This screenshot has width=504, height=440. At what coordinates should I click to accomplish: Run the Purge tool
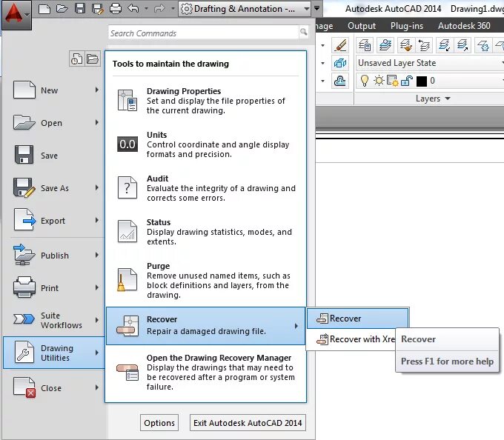[206, 280]
